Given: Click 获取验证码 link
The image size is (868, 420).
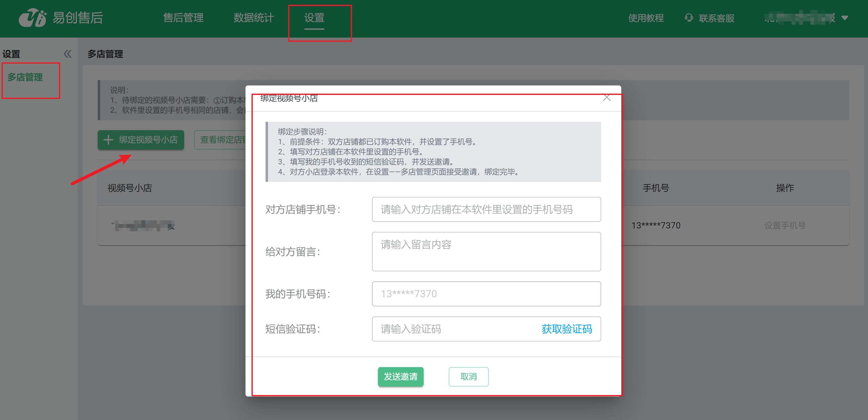Looking at the screenshot, I should [566, 329].
